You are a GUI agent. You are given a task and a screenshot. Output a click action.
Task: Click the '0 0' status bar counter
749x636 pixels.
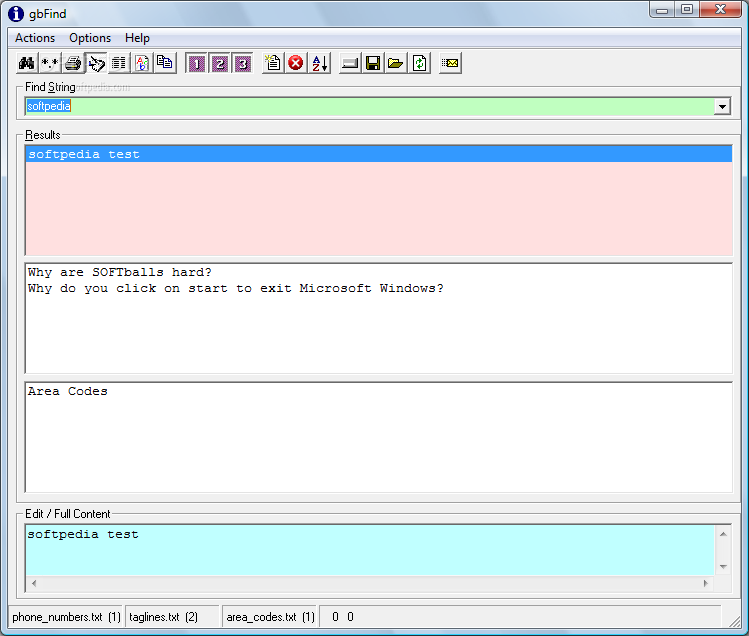(343, 617)
